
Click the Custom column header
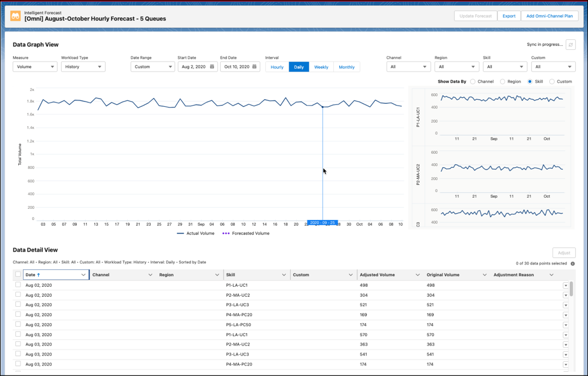point(323,275)
